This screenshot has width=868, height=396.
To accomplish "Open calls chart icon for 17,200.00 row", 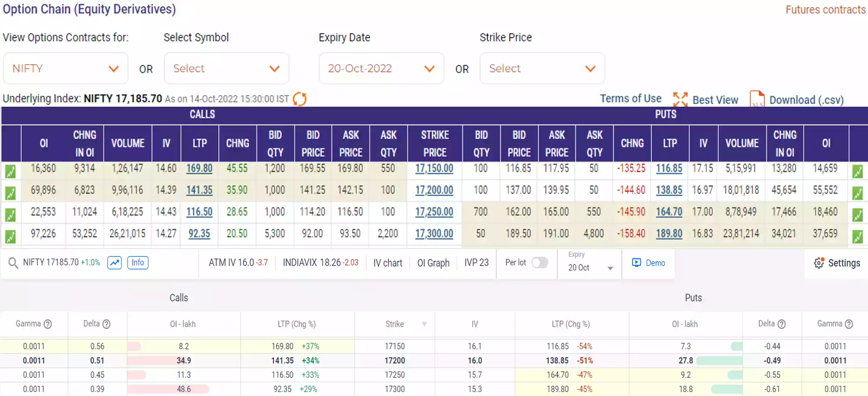I will point(10,193).
